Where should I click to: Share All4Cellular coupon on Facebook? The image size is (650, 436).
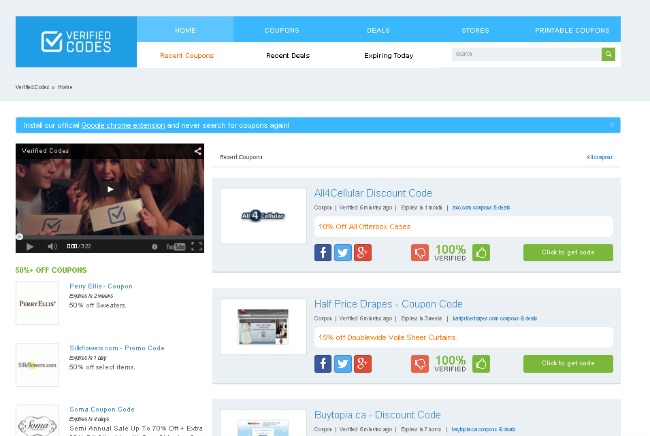tap(323, 252)
